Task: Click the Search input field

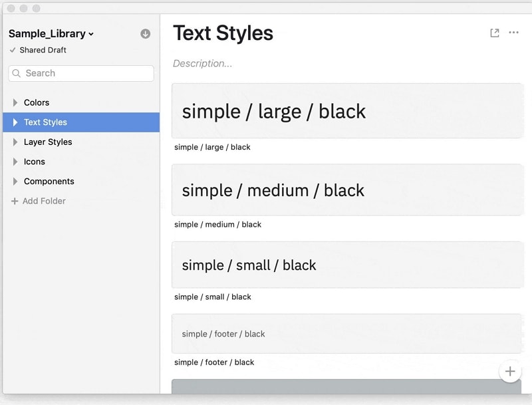Action: 86,73
